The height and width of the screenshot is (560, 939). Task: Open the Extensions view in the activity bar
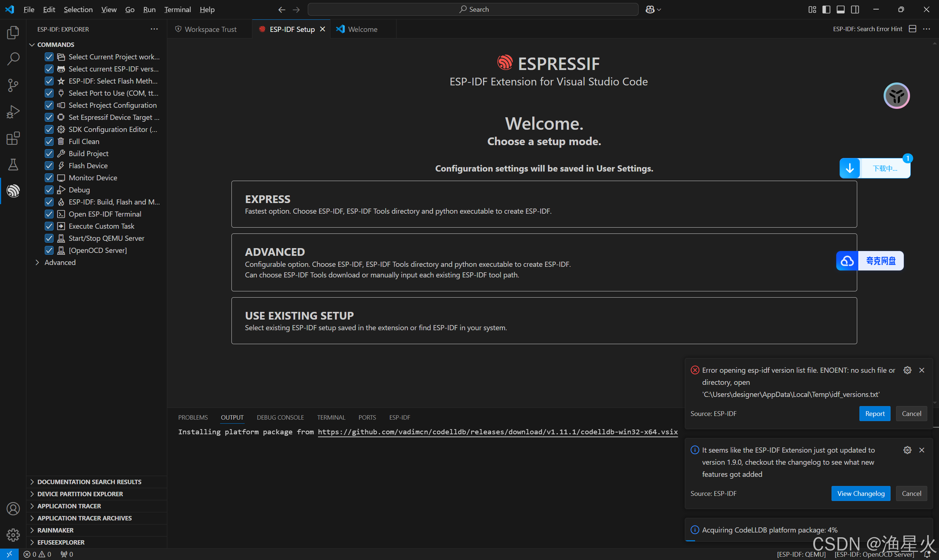(13, 138)
